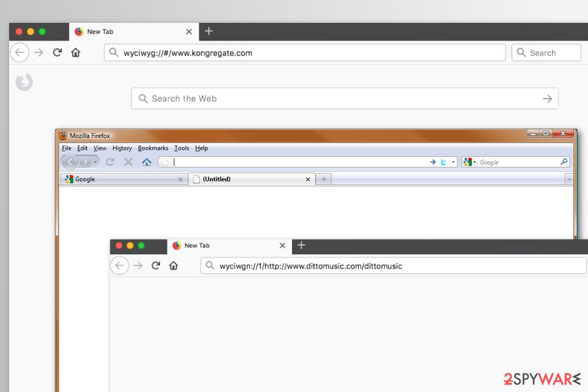Viewport: 588px width, 392px height.
Task: Open new tab button in old Firefox
Action: tap(323, 179)
